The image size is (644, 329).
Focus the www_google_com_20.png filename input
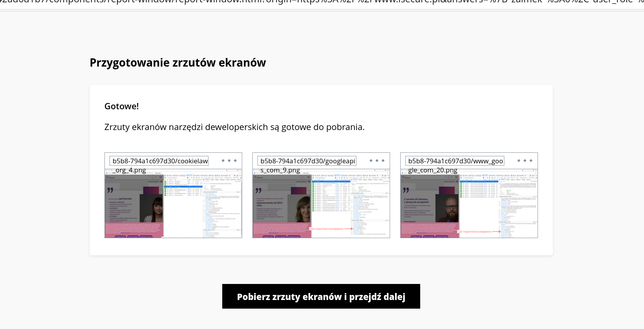pyautogui.click(x=455, y=161)
